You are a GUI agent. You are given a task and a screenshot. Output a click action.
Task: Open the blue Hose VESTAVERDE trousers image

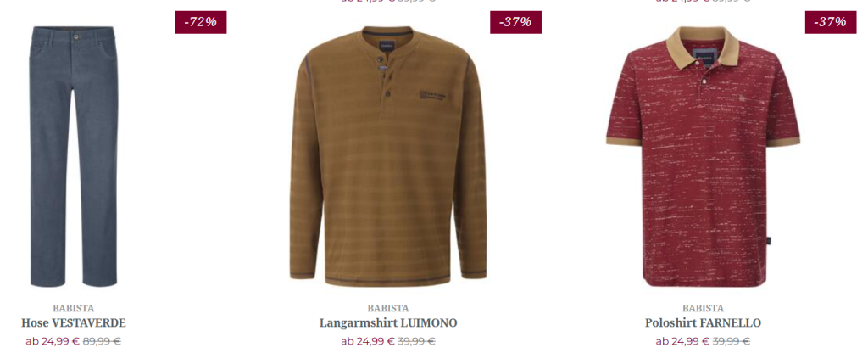(x=73, y=156)
